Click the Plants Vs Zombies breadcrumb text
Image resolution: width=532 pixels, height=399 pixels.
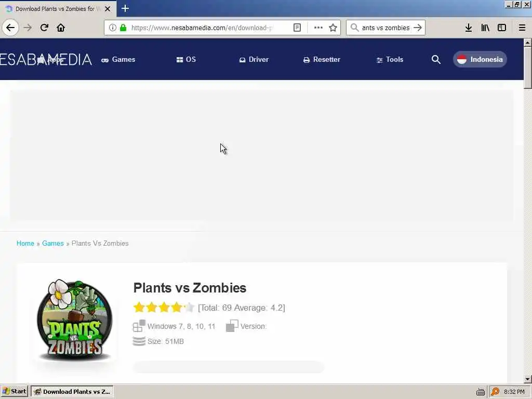click(100, 243)
